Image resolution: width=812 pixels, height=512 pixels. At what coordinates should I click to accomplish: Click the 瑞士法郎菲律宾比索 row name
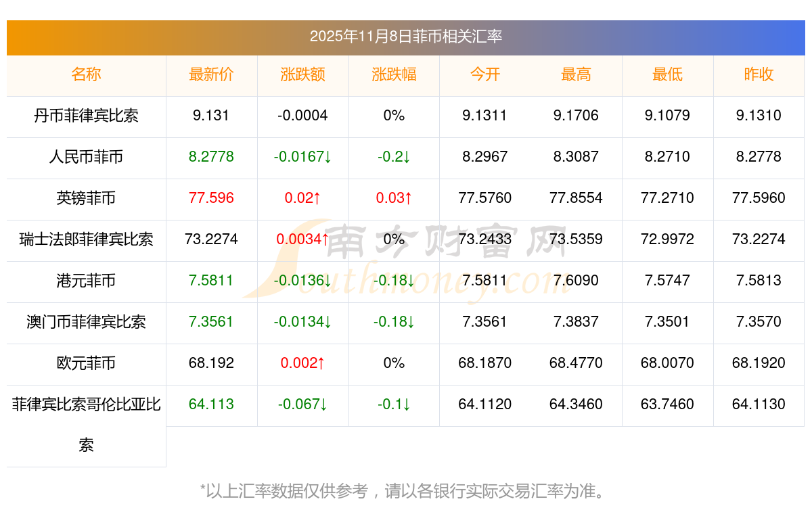tap(86, 239)
